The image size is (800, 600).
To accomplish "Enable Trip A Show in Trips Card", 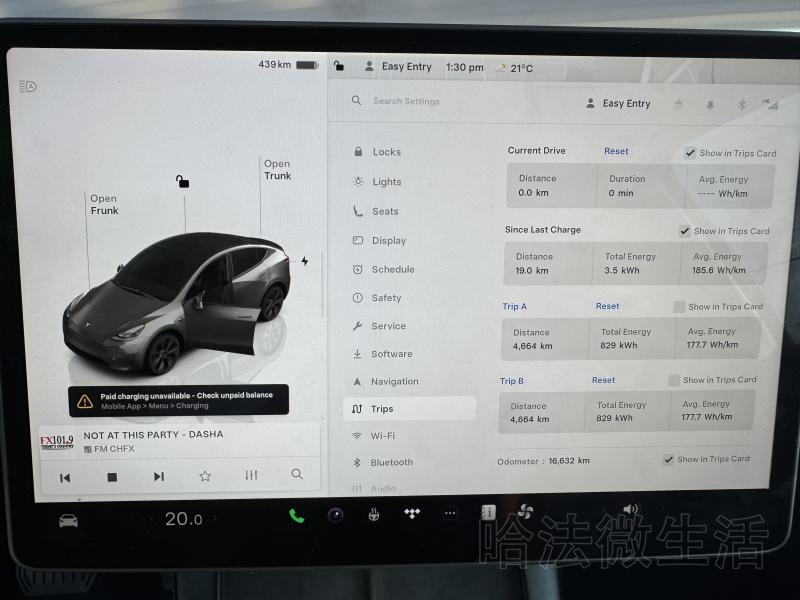I will point(679,307).
